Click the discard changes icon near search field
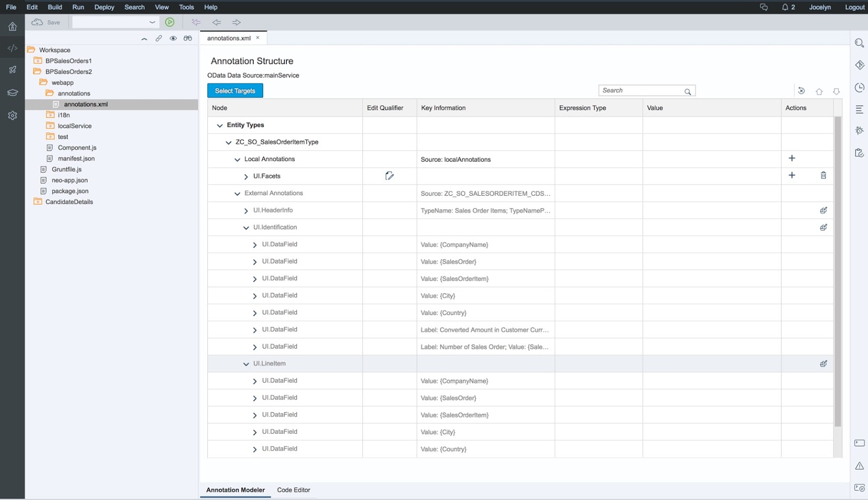The width and height of the screenshot is (868, 500). [801, 91]
